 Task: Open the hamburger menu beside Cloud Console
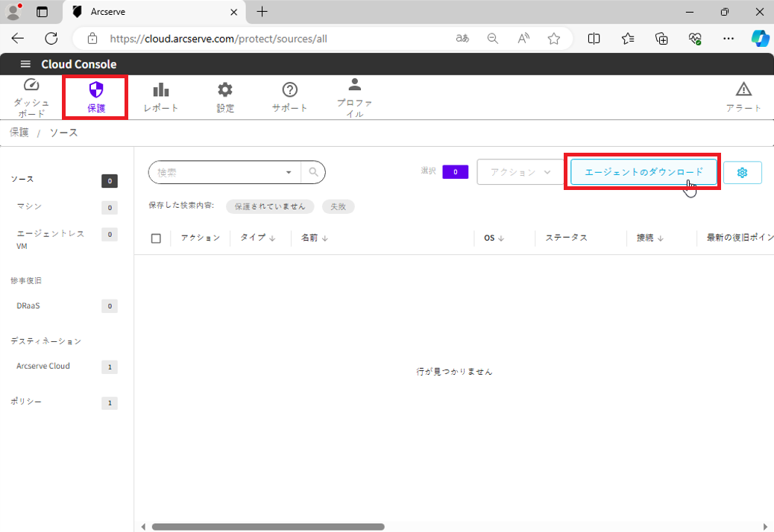pos(25,64)
